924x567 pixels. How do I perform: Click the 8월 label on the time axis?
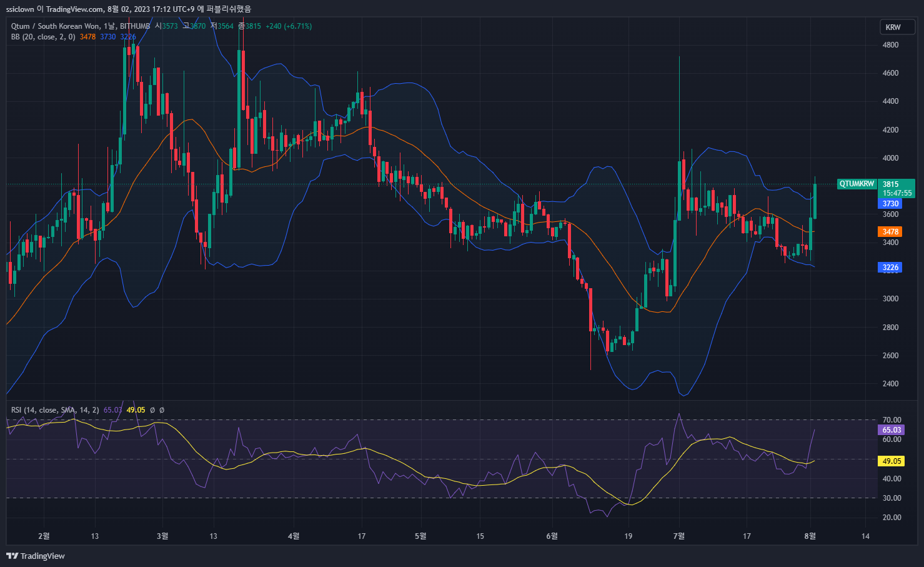point(810,536)
